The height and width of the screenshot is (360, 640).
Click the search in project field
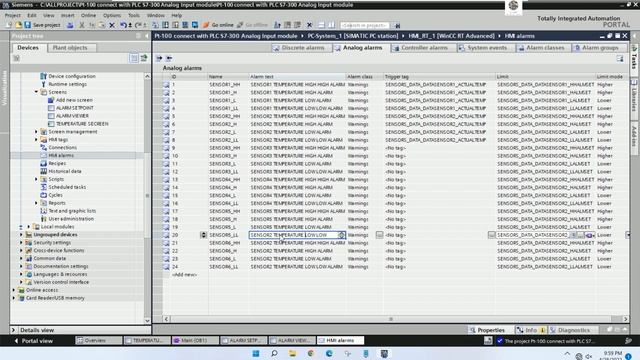[364, 25]
